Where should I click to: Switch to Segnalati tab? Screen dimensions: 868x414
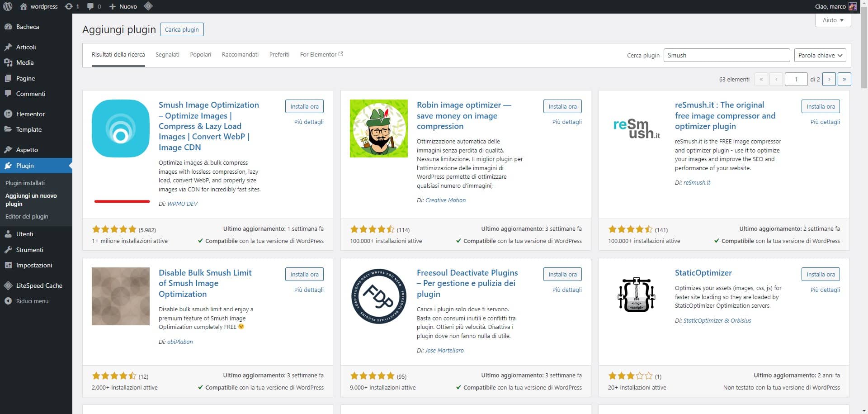point(167,55)
